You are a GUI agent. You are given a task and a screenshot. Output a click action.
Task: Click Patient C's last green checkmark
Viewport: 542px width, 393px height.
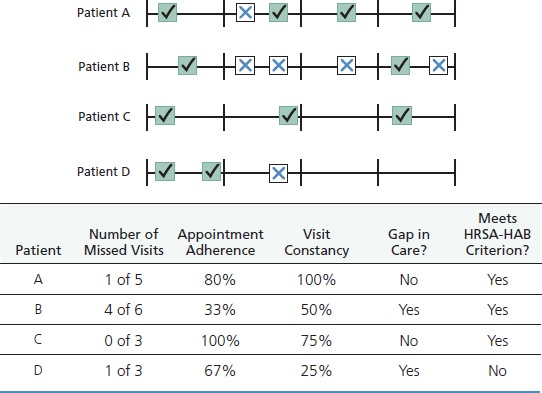(x=402, y=115)
